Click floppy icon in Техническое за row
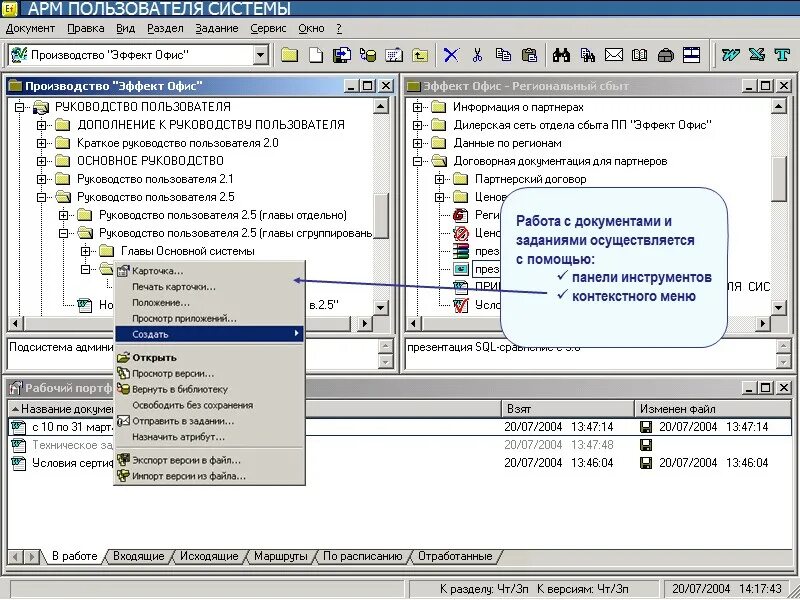 [646, 445]
